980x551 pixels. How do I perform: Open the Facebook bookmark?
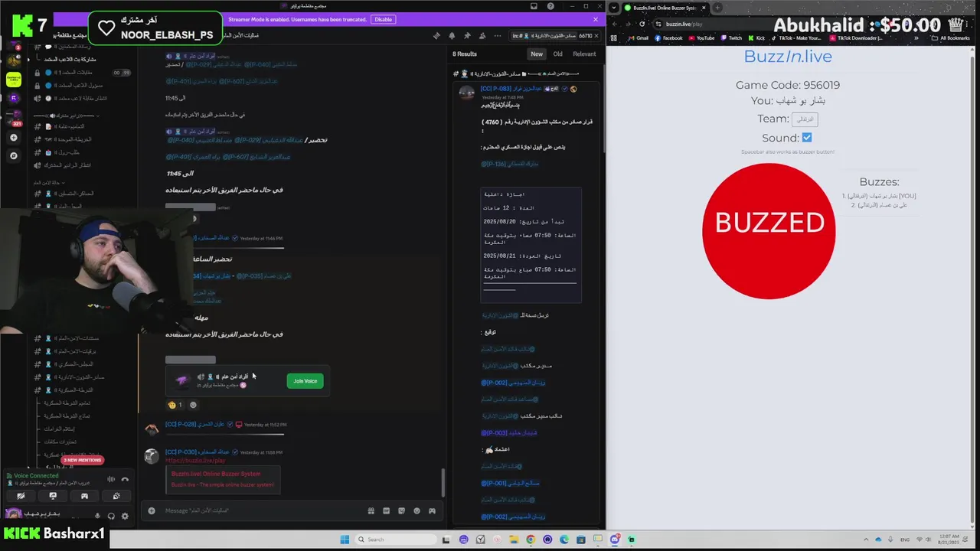(x=668, y=38)
